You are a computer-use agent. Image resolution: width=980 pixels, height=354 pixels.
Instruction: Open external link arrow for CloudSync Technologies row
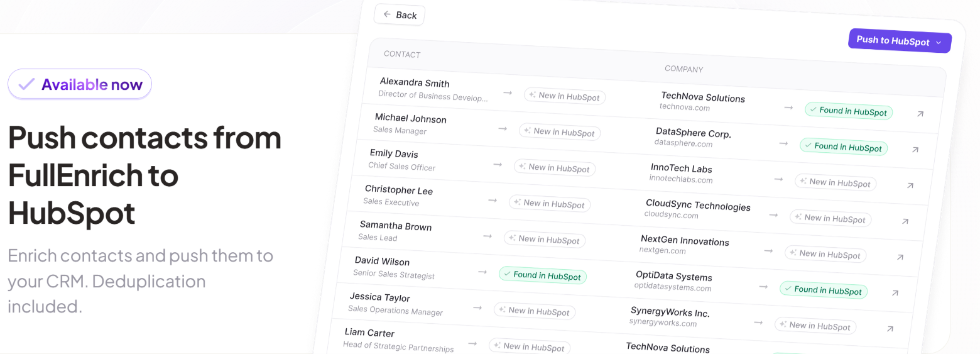(905, 221)
